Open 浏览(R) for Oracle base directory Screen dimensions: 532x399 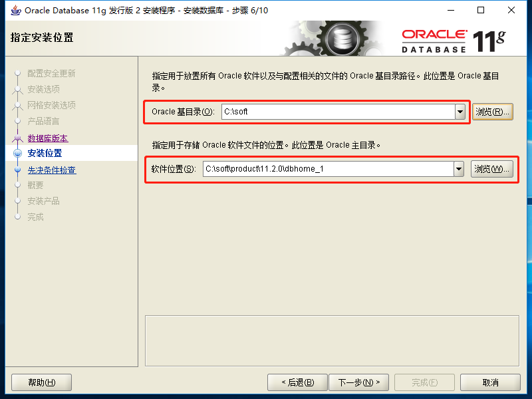coord(493,112)
